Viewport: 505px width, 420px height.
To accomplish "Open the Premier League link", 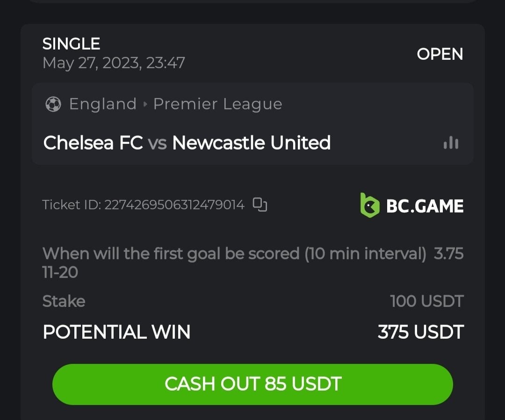I will coord(217,104).
